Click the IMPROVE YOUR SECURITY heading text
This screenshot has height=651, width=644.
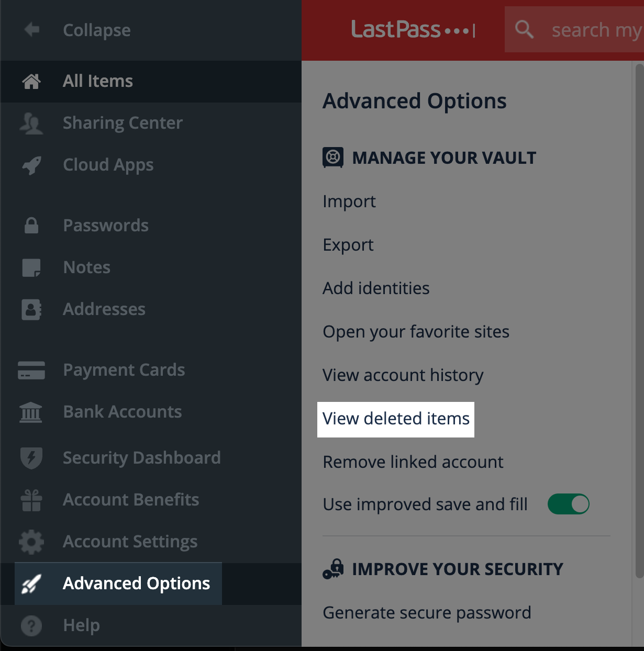click(x=458, y=569)
